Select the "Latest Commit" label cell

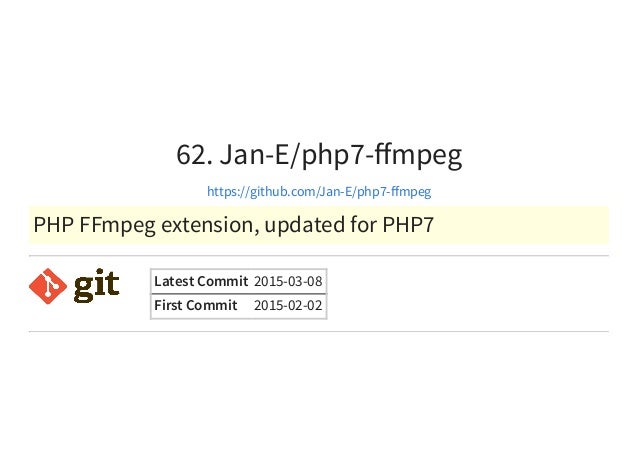coord(201,281)
